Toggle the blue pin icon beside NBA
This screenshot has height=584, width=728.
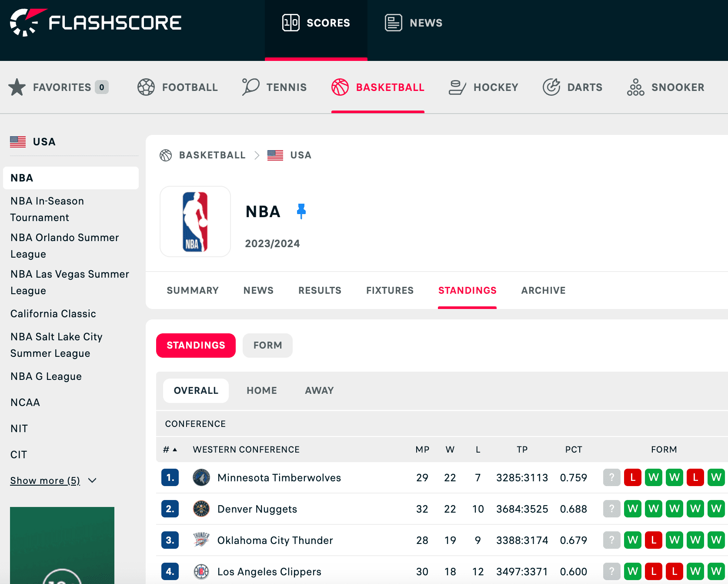301,211
